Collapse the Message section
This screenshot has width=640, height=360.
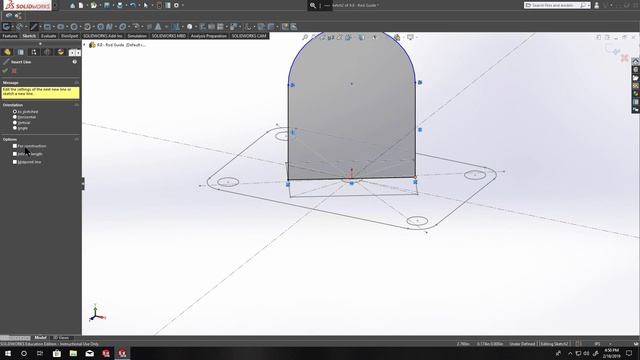click(77, 82)
